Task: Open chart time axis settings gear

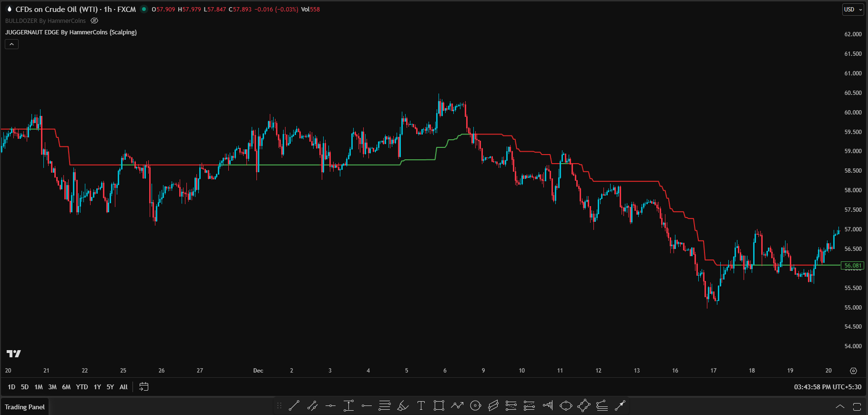Action: point(853,371)
